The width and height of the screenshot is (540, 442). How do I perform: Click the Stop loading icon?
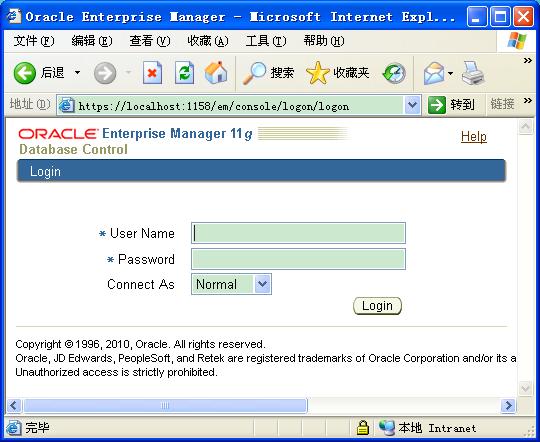tap(152, 73)
